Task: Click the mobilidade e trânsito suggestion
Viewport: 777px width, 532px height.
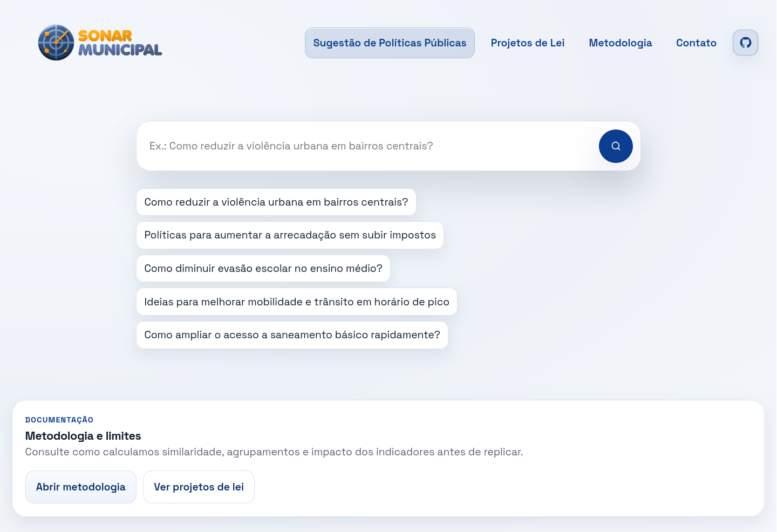Action: [296, 302]
